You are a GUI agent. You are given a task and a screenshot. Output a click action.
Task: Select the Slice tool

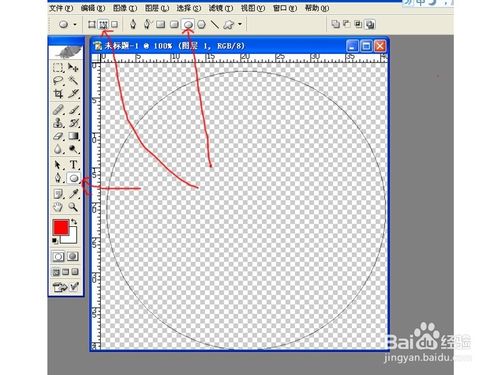[73, 94]
